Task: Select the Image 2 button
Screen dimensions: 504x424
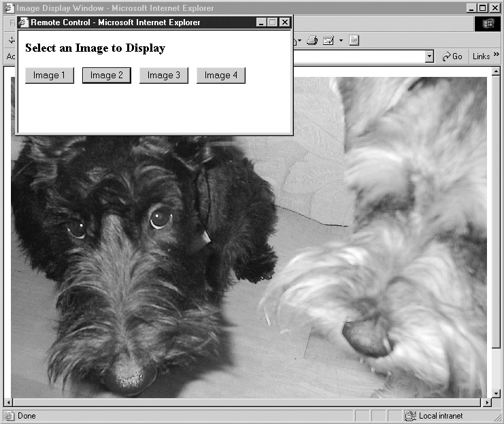Action: pos(106,75)
